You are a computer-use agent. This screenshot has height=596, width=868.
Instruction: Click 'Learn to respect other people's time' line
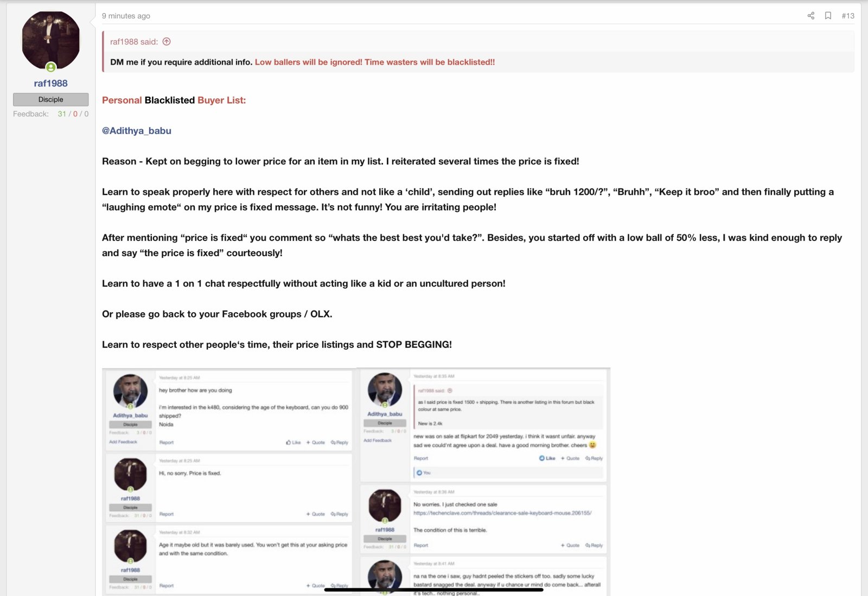277,345
